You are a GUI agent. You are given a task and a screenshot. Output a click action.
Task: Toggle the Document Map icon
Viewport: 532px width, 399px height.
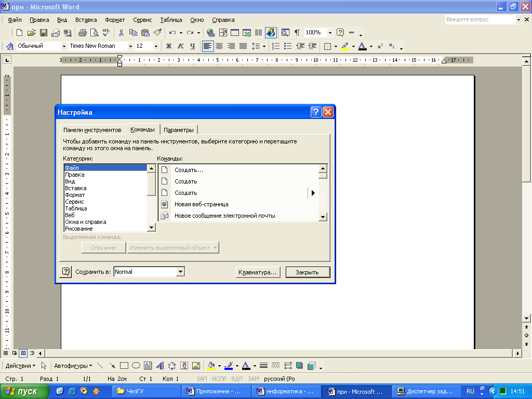[x=285, y=33]
